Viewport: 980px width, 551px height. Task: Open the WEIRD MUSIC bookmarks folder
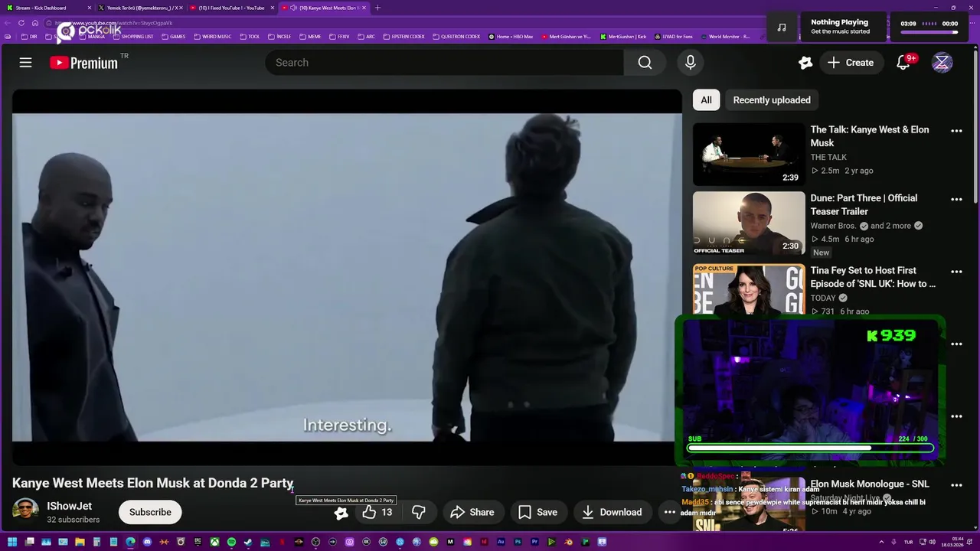pos(212,37)
